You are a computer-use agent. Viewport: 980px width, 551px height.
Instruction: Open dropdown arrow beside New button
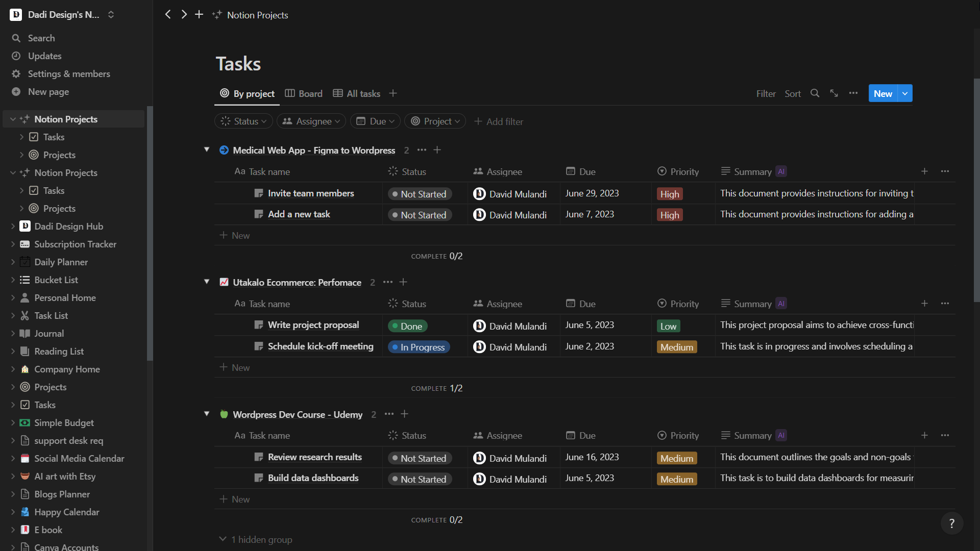pos(905,93)
